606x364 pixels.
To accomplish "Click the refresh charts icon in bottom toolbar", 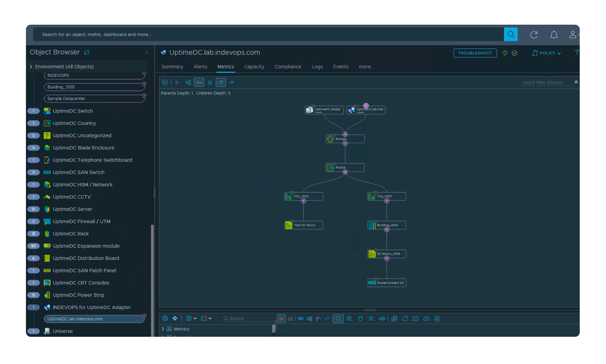I will 405,318.
